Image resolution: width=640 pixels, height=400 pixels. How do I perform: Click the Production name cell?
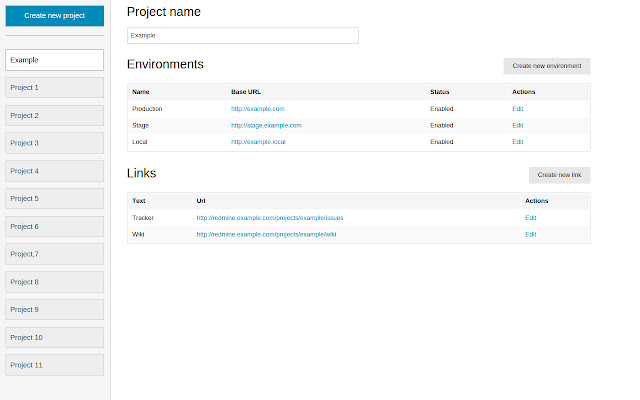tap(147, 109)
